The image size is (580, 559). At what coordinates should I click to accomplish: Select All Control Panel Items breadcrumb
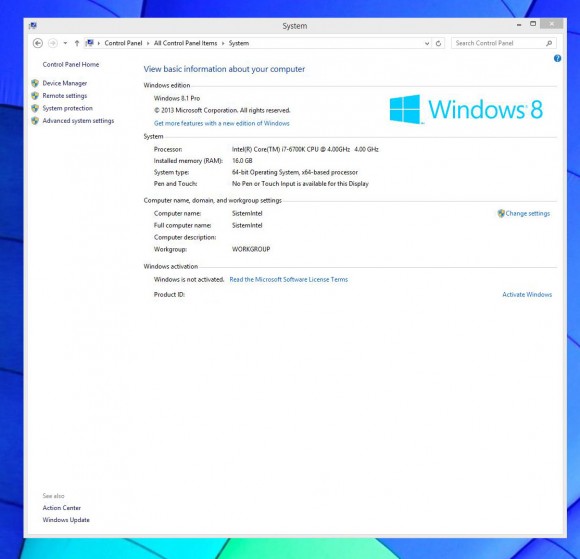click(x=185, y=43)
